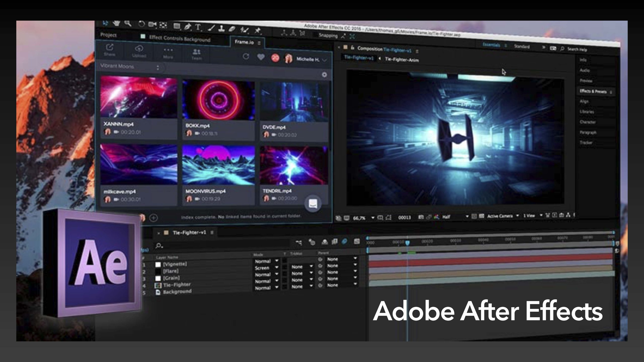644x362 pixels.
Task: Click the timeline current time indicator handle
Action: pyautogui.click(x=408, y=243)
